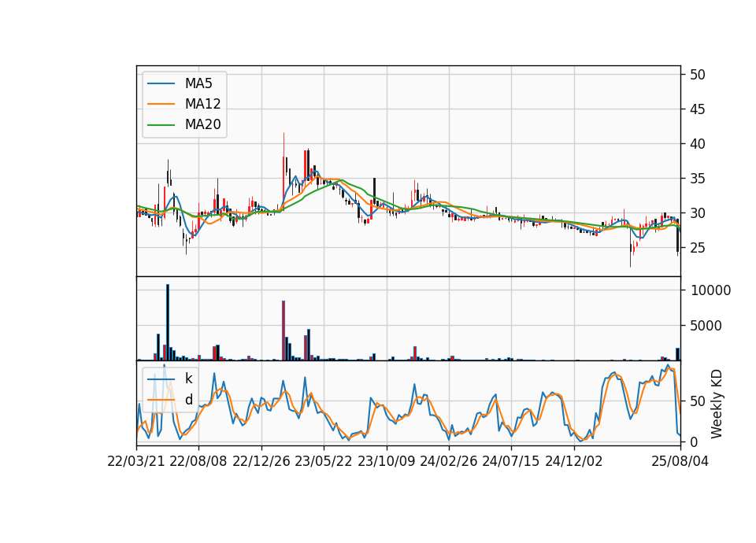Screen dimensions: 756x543
Task: Click the price axis value 35
Action: (x=698, y=179)
